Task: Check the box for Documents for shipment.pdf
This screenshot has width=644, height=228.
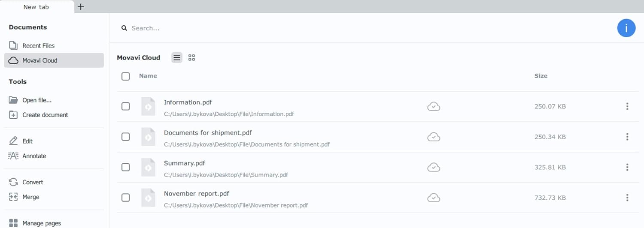Action: pos(125,137)
